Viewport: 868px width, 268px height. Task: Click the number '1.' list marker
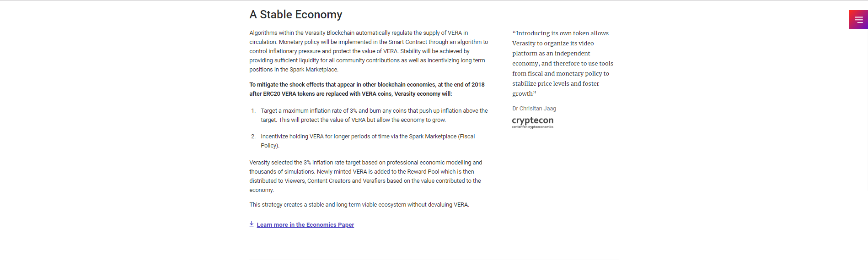(x=253, y=111)
